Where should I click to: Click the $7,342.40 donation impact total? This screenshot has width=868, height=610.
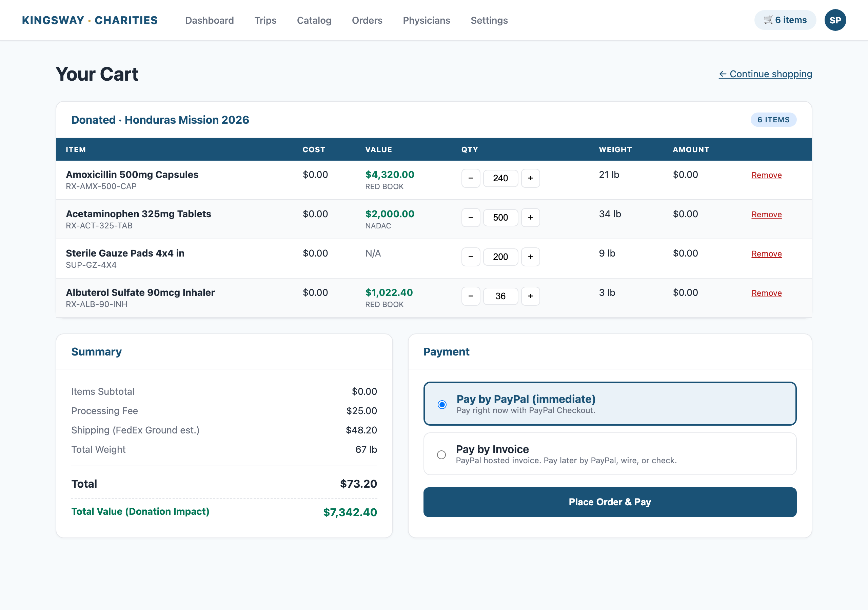click(x=350, y=512)
